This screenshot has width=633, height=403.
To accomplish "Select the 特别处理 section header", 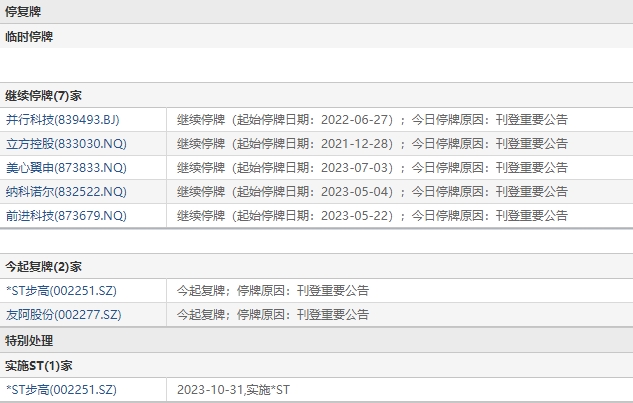I will [30, 340].
